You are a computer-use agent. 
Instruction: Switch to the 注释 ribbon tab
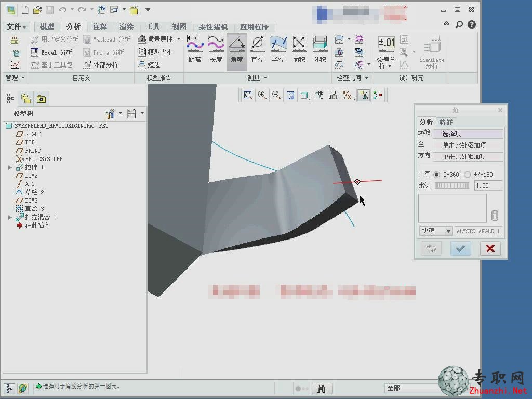tap(100, 26)
